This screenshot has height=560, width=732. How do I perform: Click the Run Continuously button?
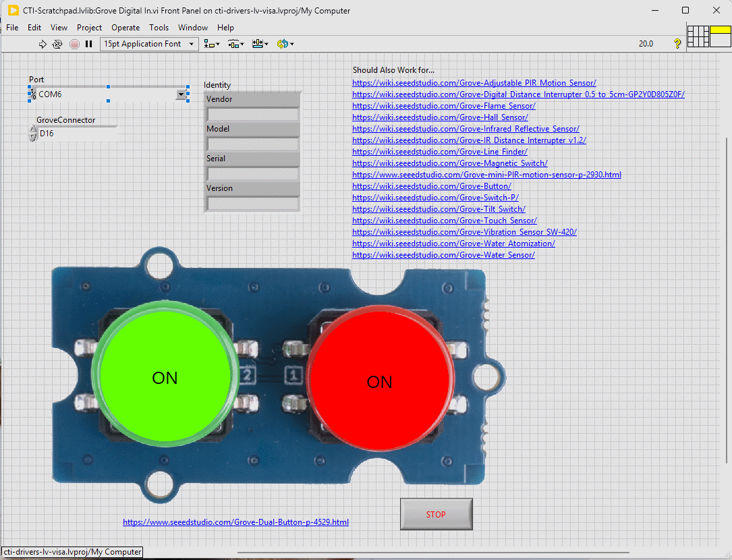(57, 44)
